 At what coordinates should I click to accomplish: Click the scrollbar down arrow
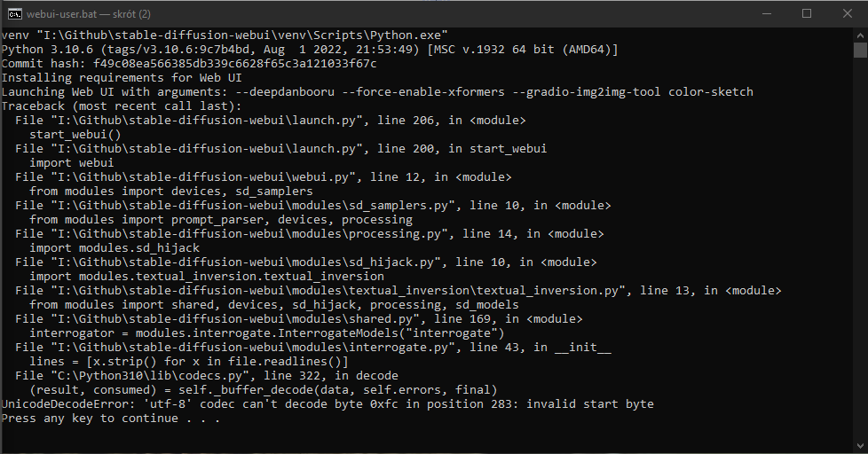tap(860, 445)
